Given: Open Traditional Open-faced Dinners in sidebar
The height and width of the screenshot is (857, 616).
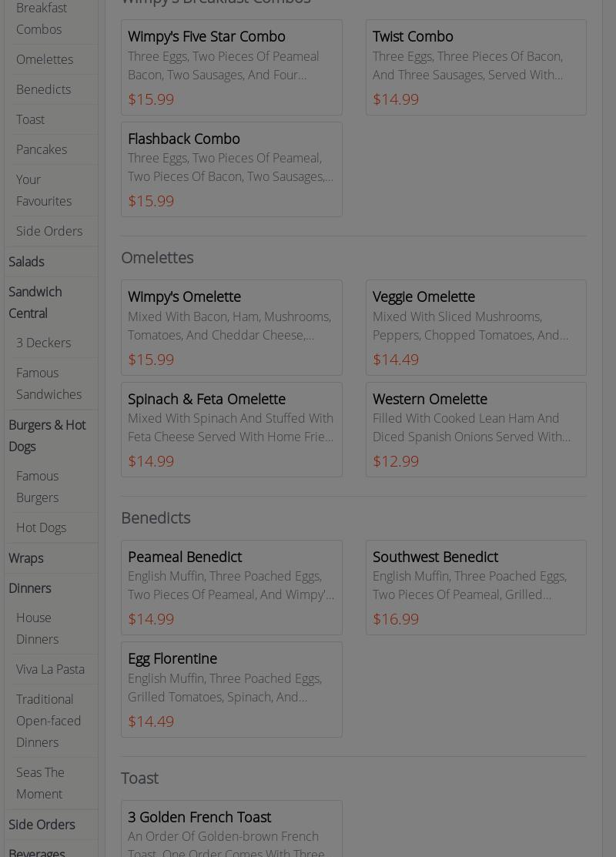Looking at the screenshot, I should click(49, 721).
